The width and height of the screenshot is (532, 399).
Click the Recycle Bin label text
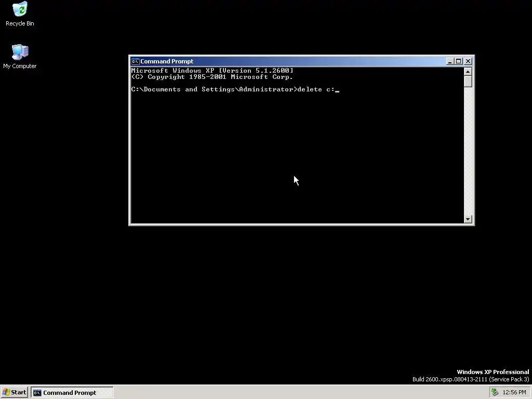tap(20, 23)
